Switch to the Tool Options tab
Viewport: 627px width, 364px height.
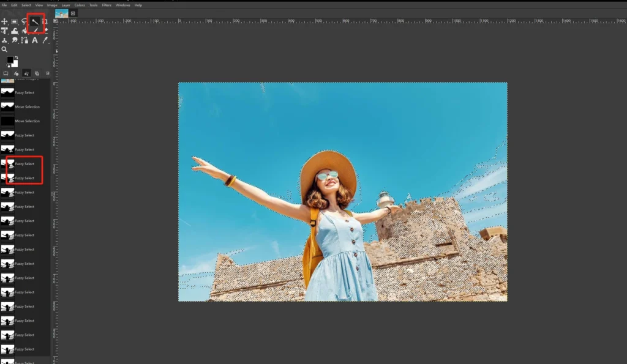coord(6,73)
